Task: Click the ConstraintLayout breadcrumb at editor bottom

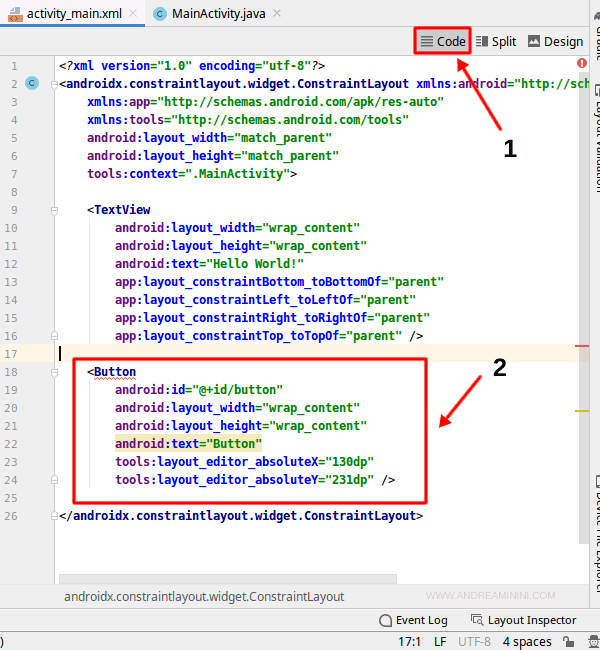Action: tap(204, 597)
